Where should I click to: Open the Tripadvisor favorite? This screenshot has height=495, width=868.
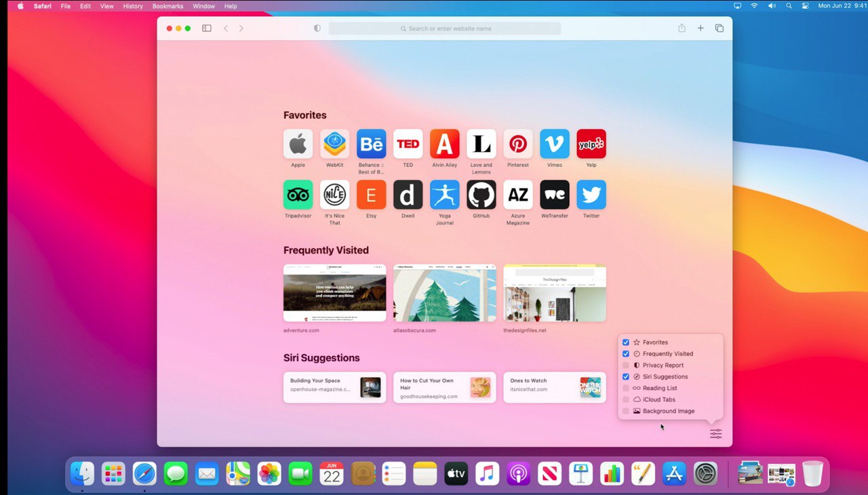click(x=298, y=195)
